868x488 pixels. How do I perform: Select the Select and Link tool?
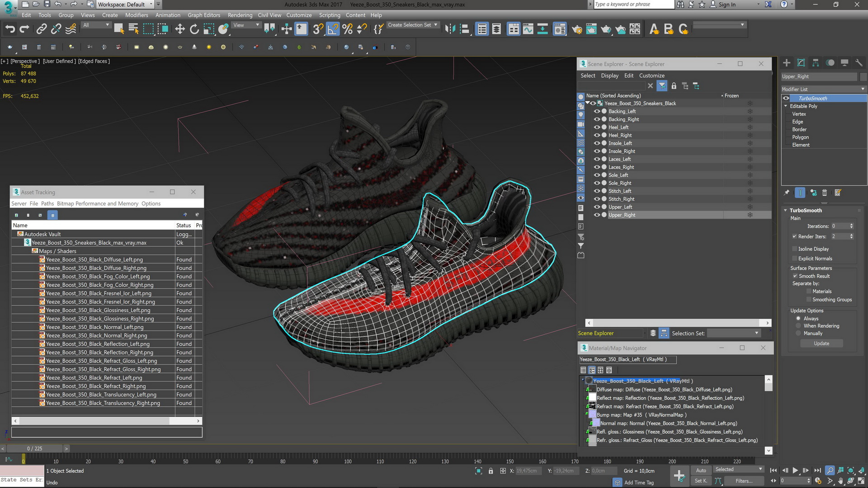click(x=41, y=29)
